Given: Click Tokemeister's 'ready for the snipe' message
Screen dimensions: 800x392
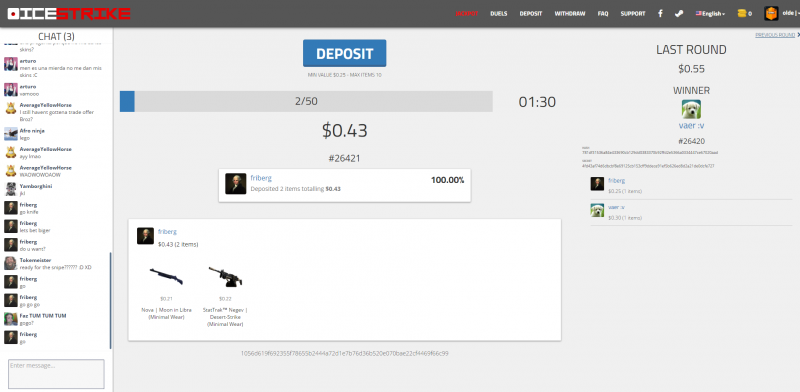Looking at the screenshot, I should click(56, 267).
